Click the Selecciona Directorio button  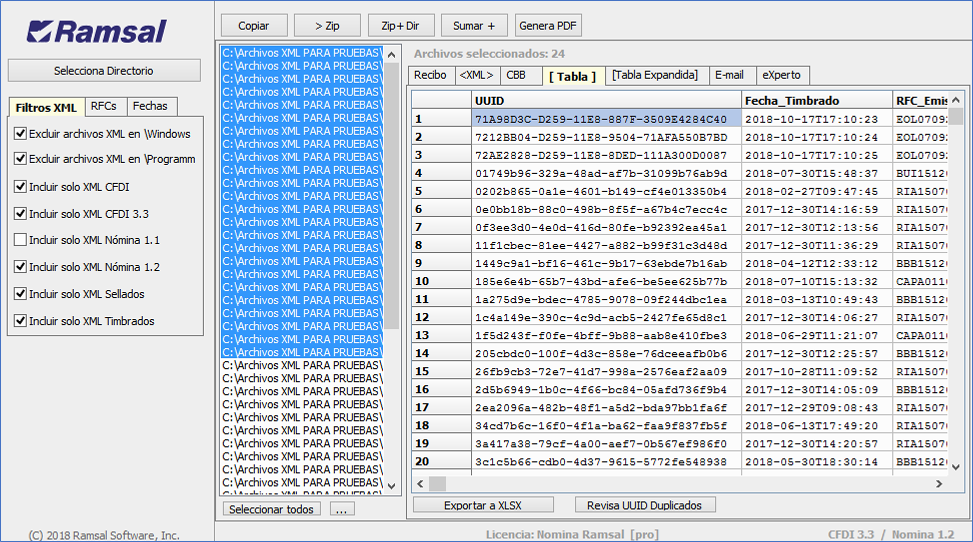tap(104, 71)
